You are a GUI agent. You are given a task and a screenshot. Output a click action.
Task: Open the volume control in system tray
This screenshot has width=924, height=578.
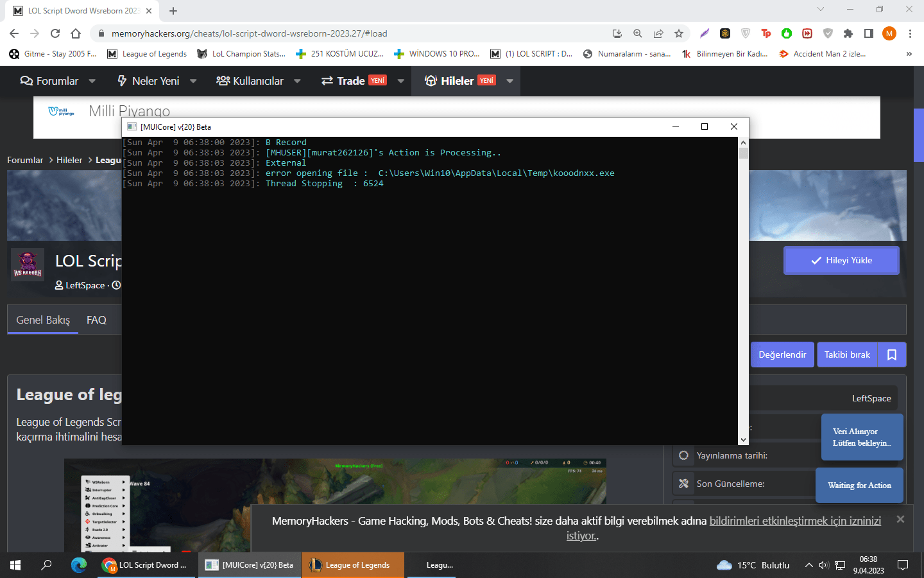824,565
